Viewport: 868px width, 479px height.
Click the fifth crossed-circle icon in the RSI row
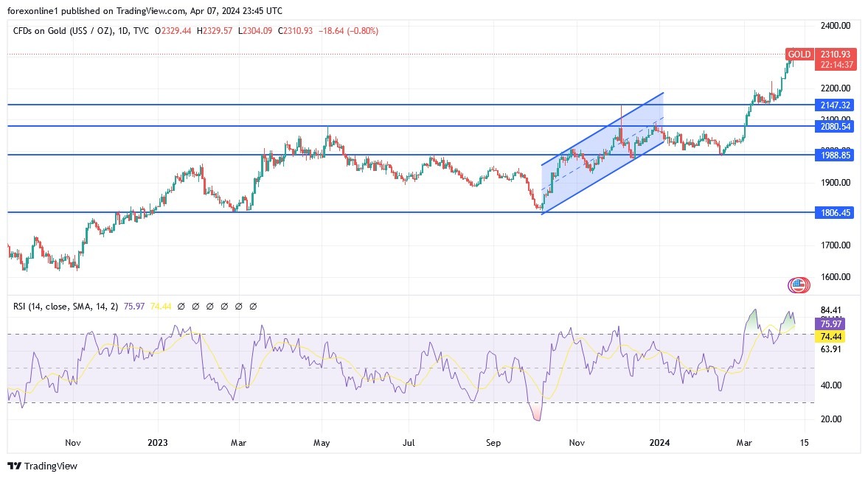237,306
